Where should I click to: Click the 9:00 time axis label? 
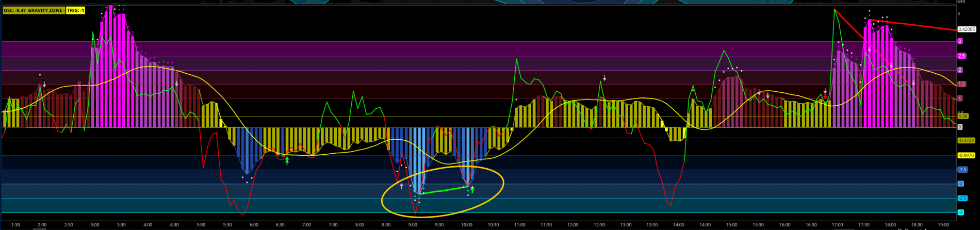[x=413, y=225]
